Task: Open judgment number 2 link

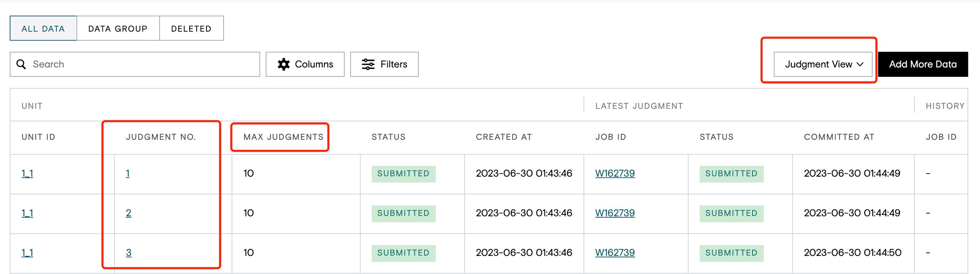Action: 129,213
